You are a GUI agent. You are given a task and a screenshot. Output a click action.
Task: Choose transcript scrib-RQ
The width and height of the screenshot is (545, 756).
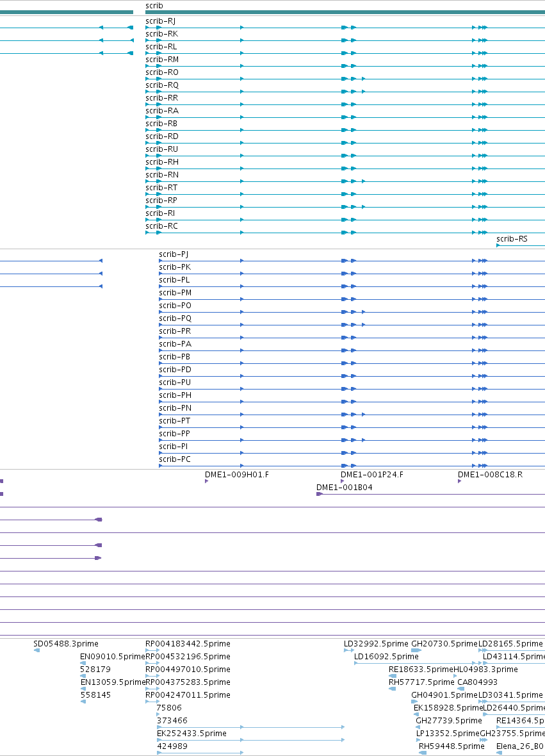coord(162,85)
